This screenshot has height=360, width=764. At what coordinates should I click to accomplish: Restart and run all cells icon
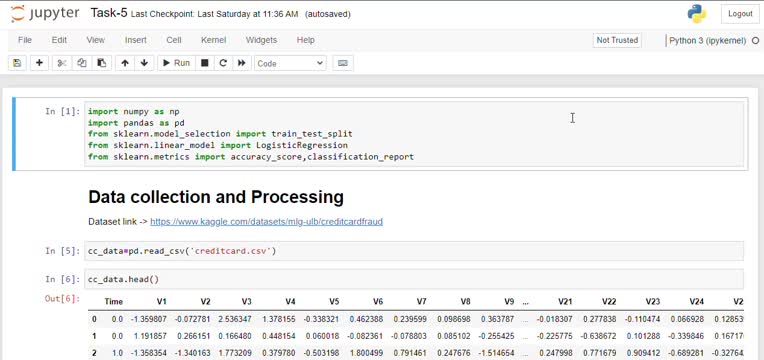241,63
